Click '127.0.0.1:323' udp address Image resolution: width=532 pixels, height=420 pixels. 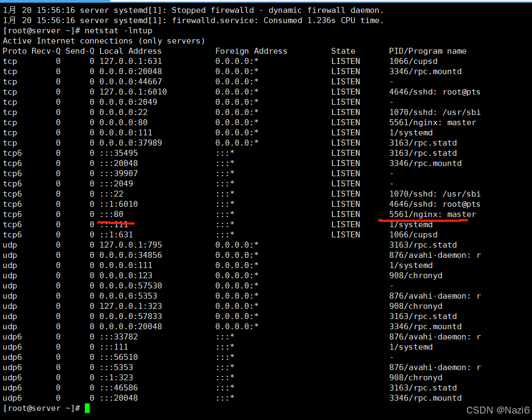(130, 306)
